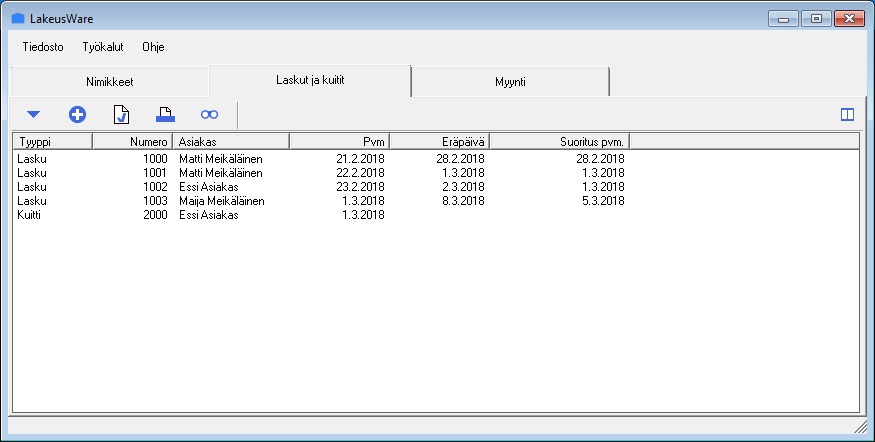Click the LakeusWare app icon in title bar
The height and width of the screenshot is (442, 875).
(x=17, y=18)
